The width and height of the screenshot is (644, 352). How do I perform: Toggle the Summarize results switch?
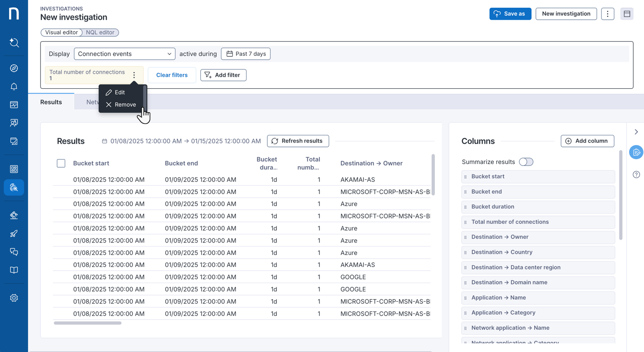526,162
